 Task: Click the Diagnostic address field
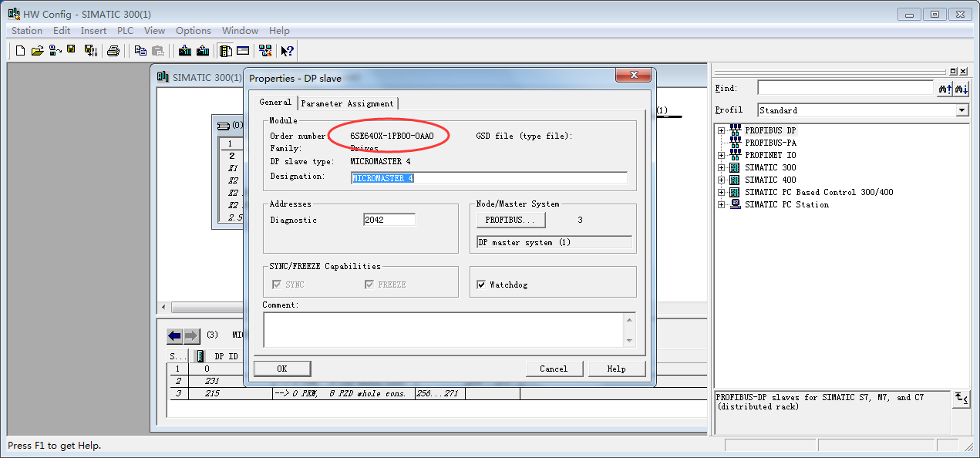pos(389,220)
